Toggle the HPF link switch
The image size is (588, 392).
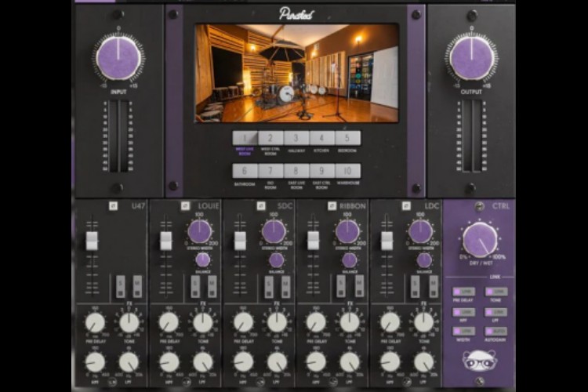(x=464, y=312)
